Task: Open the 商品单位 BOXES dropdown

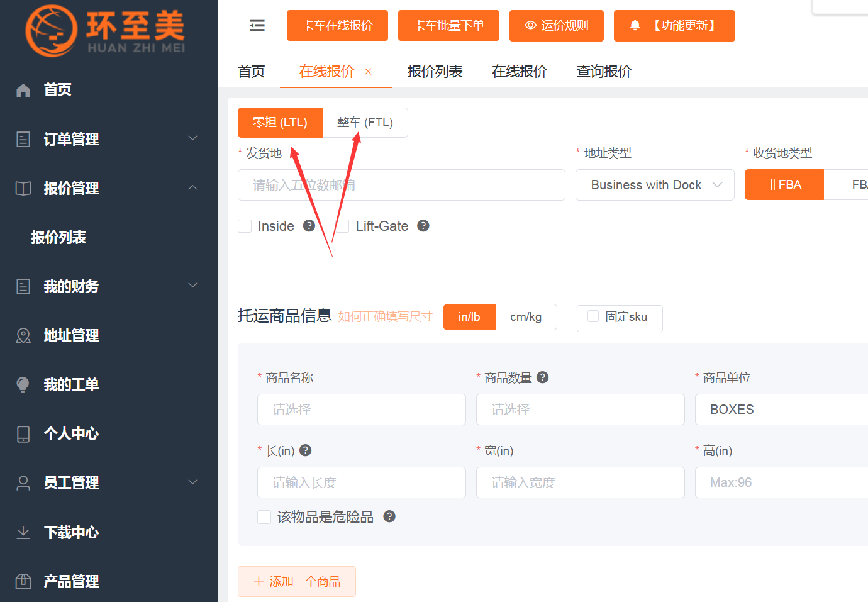Action: click(x=782, y=410)
